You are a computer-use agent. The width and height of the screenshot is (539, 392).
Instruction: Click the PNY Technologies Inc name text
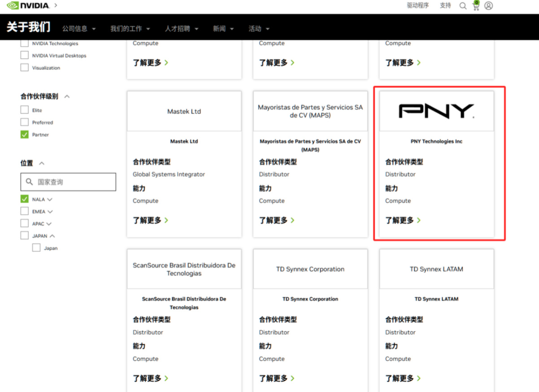click(x=437, y=141)
